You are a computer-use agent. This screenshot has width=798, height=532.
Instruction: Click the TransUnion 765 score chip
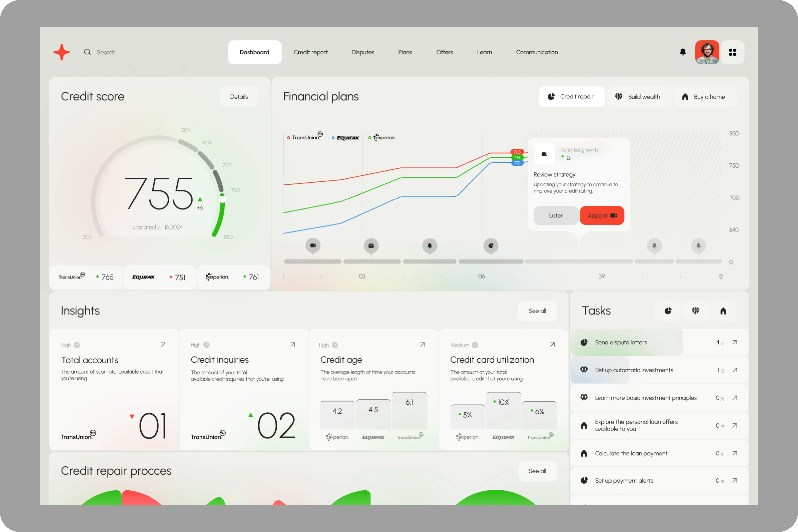(x=86, y=277)
